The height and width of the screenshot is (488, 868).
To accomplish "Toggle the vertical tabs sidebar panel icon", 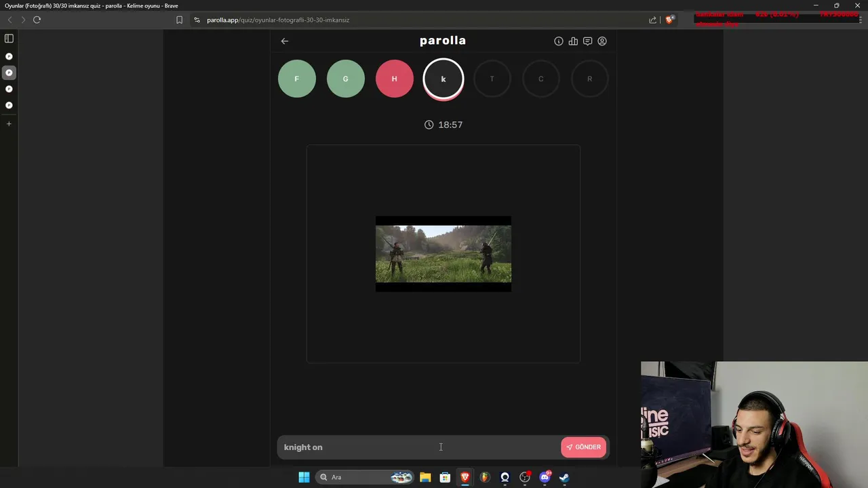I will click(9, 39).
